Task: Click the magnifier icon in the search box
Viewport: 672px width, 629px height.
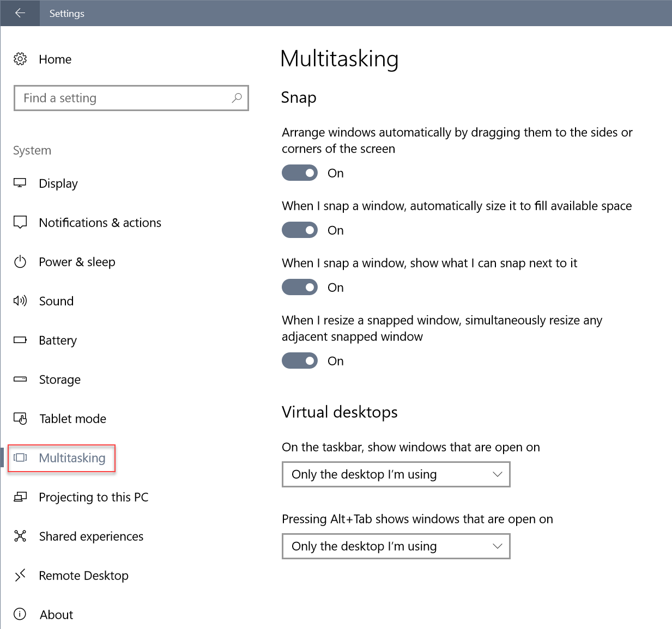Action: coord(237,98)
